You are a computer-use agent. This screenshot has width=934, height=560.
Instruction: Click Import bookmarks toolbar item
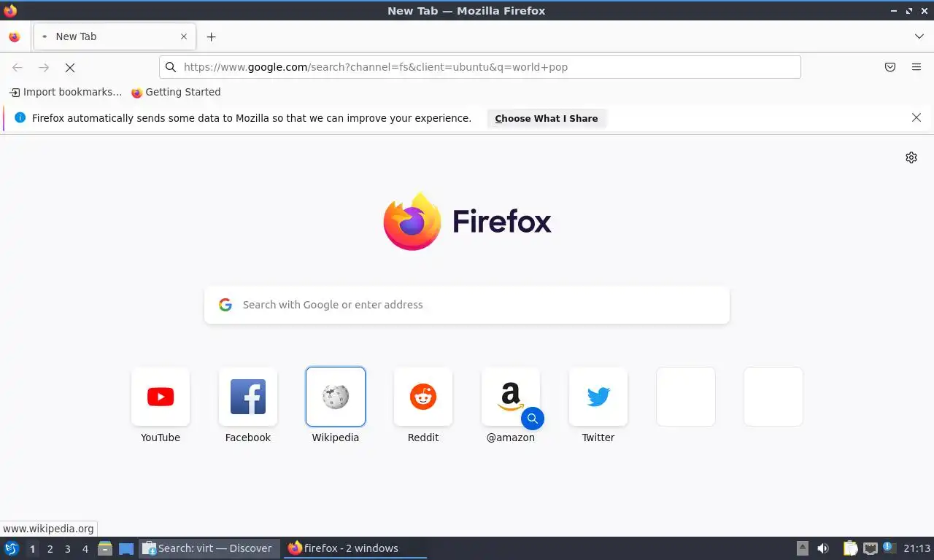[x=66, y=92]
